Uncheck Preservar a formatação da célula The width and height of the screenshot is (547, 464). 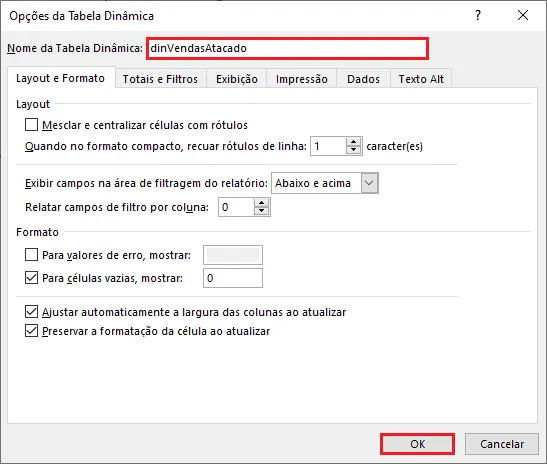[x=31, y=330]
